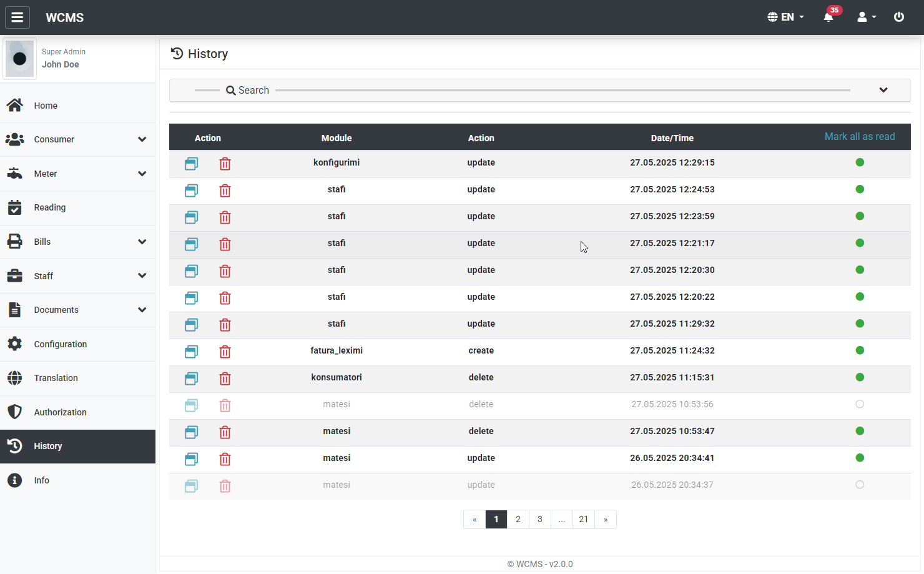Image resolution: width=924 pixels, height=574 pixels.
Task: Toggle read status of fatura_leximi row
Action: click(x=860, y=350)
